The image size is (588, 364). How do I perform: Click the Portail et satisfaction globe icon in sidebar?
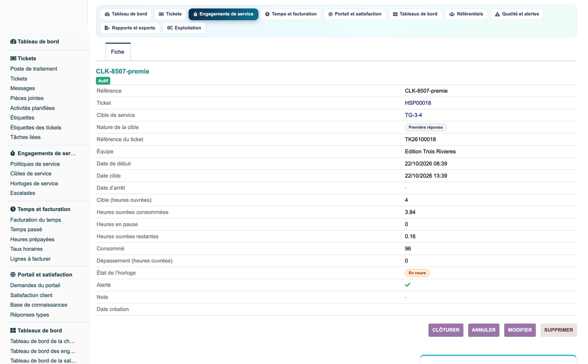pos(13,275)
